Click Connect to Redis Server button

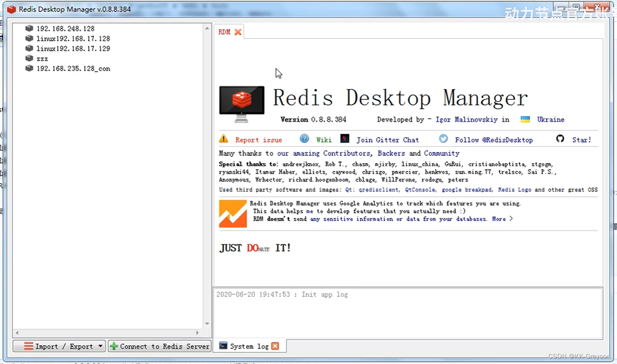(159, 346)
